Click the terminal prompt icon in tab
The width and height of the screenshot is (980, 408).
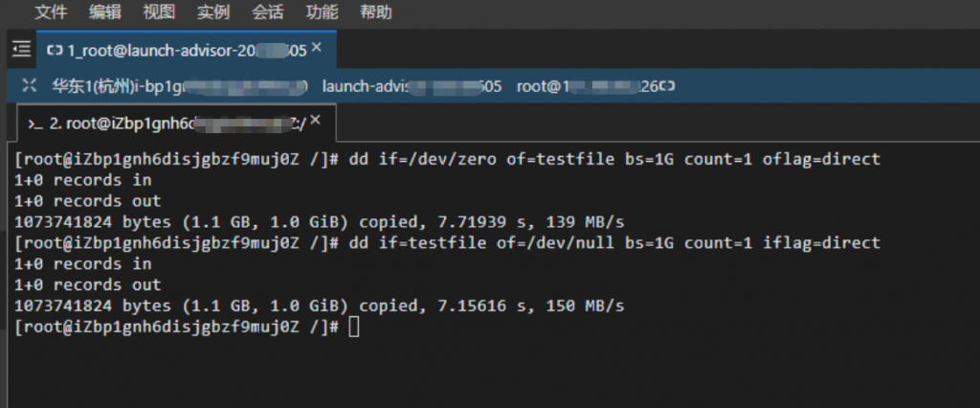(x=34, y=124)
